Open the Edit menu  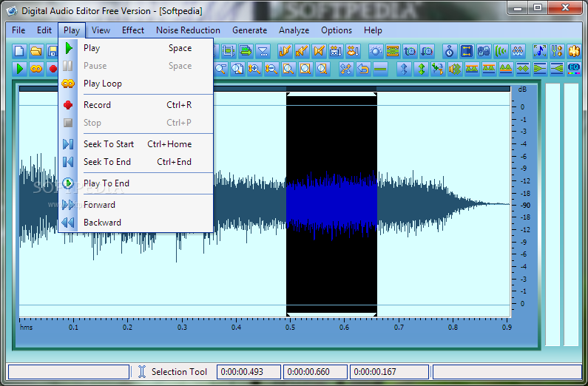pos(44,30)
